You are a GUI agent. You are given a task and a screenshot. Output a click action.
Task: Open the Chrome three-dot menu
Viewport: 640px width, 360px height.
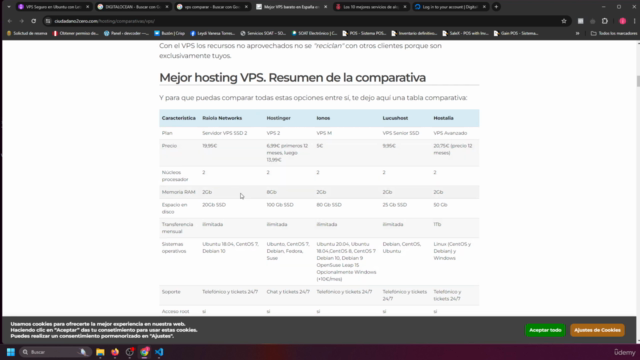click(634, 21)
